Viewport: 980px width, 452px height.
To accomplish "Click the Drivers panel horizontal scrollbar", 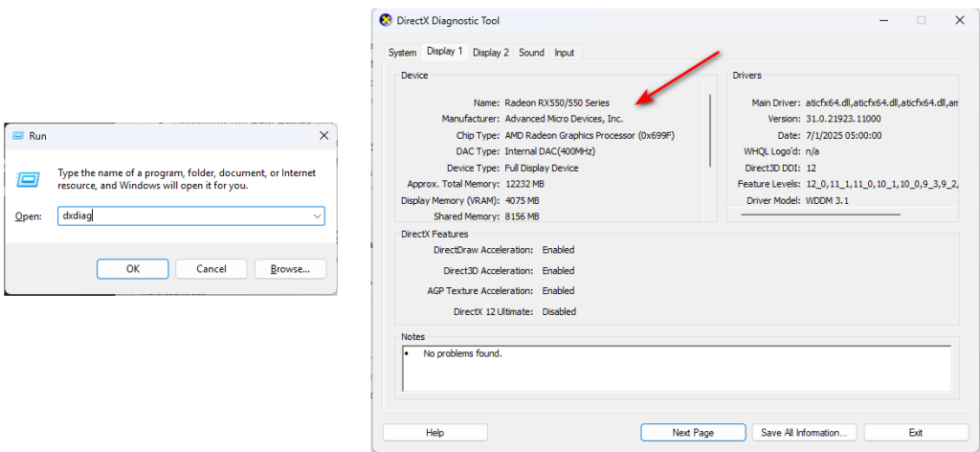I will (x=820, y=215).
